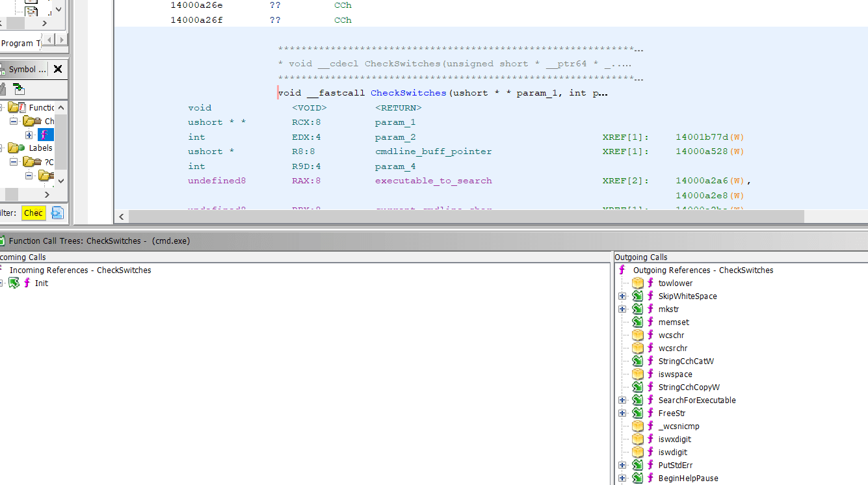This screenshot has width=868, height=485.
Task: Select Init function in Incoming Calls
Action: tap(41, 283)
